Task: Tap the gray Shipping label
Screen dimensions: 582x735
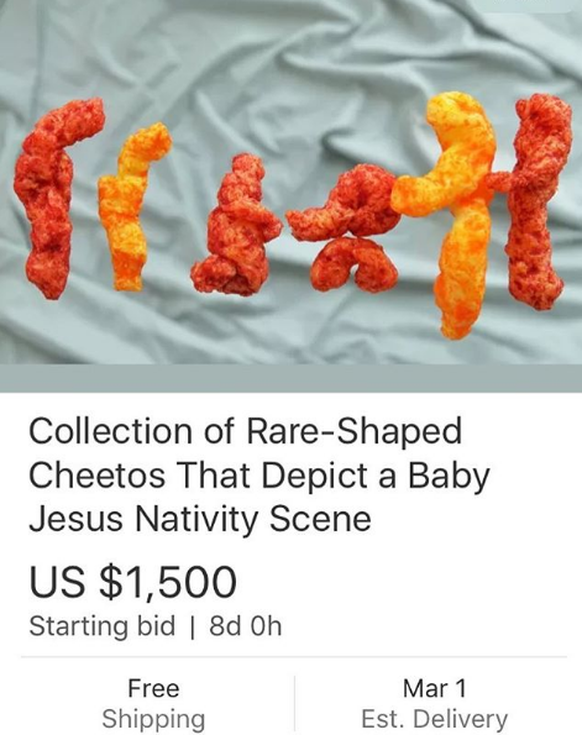Action: [x=154, y=719]
